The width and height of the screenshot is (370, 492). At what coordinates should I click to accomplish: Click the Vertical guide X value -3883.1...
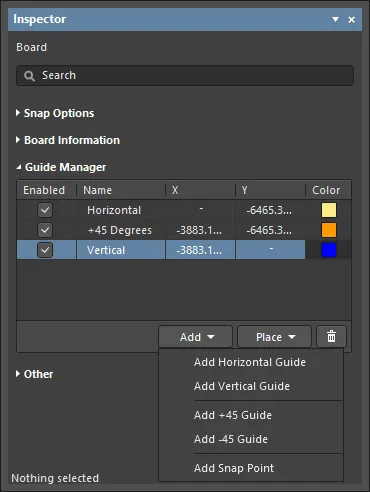(x=199, y=250)
